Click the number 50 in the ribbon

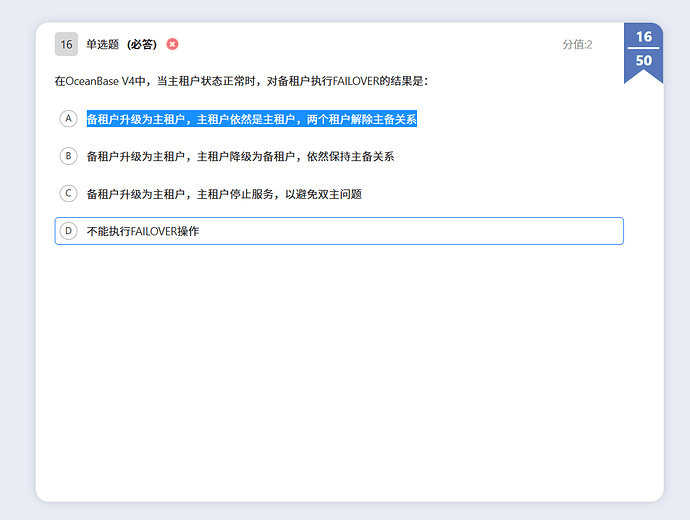tap(643, 61)
